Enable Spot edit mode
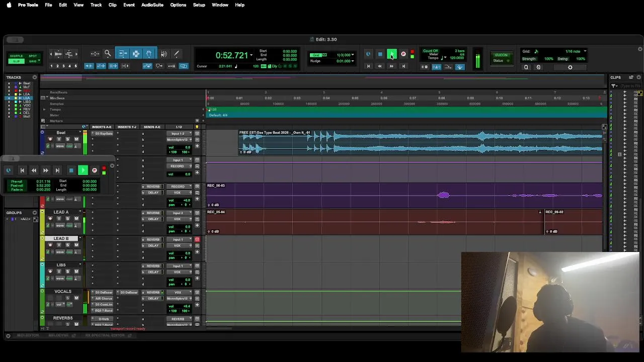644x362 pixels. [x=33, y=56]
